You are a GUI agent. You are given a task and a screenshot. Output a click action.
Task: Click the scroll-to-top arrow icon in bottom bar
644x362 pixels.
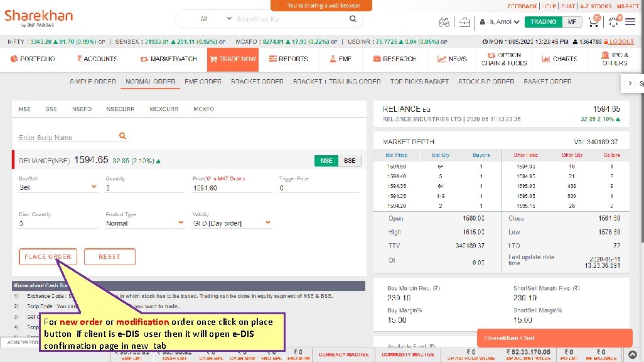pos(633,354)
